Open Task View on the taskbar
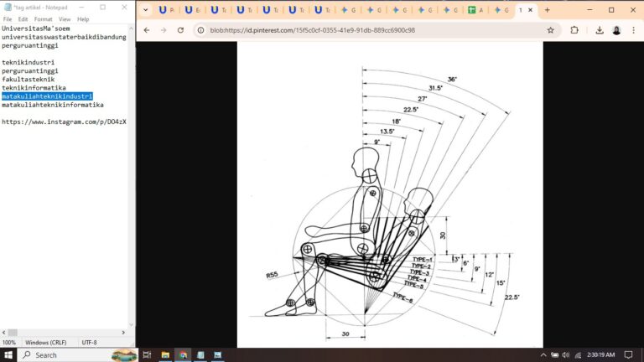The width and height of the screenshot is (644, 362). pos(147,355)
